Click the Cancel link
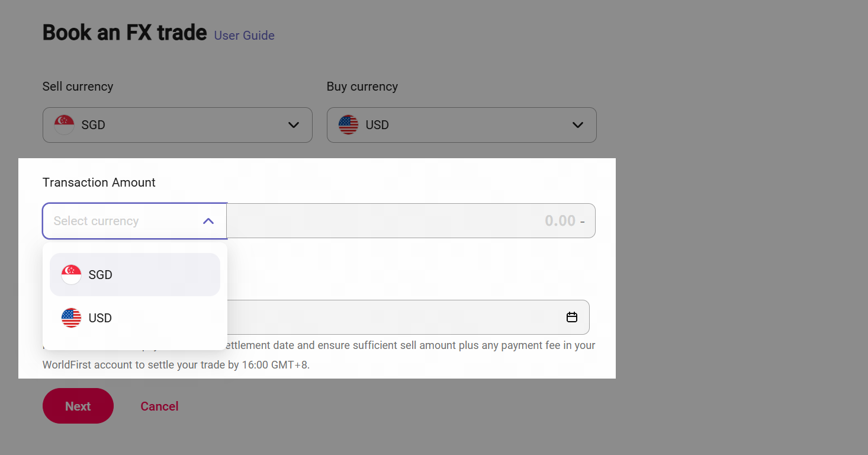 [x=159, y=406]
